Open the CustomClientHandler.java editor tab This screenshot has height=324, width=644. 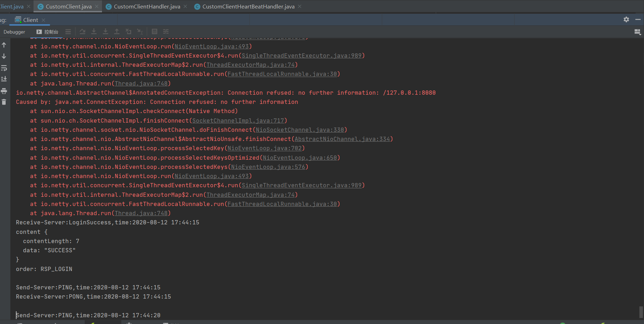[x=147, y=7]
